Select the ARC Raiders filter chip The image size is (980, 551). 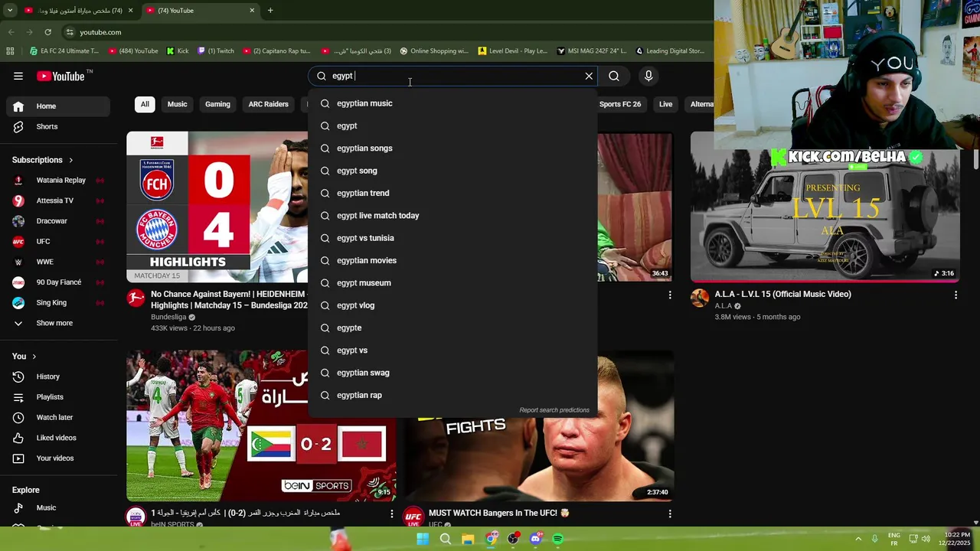coord(268,104)
